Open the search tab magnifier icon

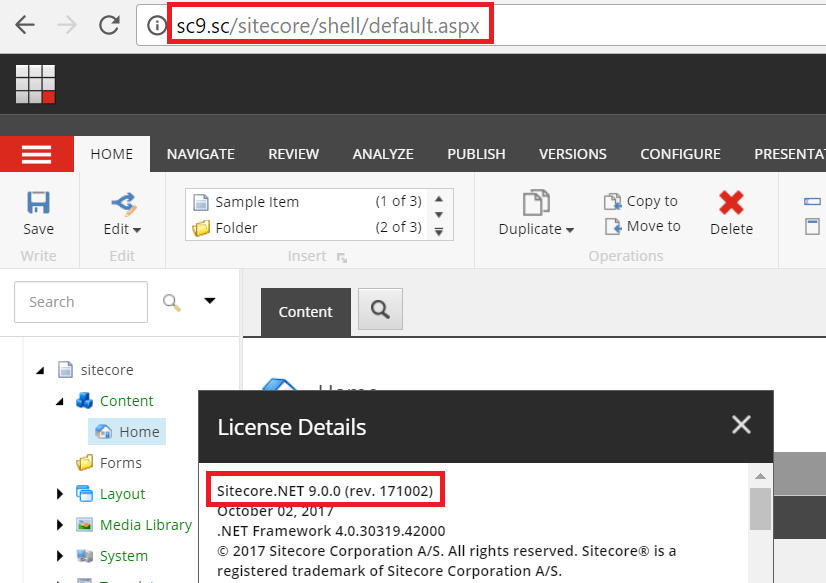tap(380, 311)
